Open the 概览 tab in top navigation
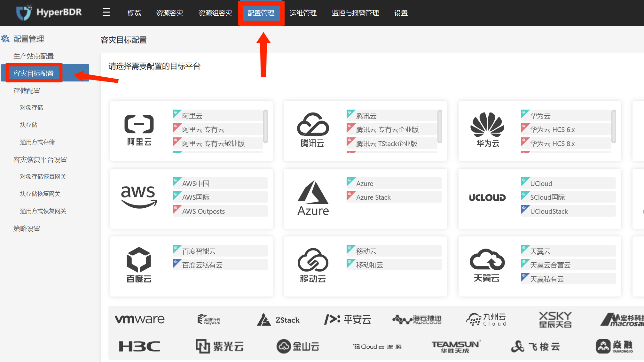 click(x=134, y=13)
